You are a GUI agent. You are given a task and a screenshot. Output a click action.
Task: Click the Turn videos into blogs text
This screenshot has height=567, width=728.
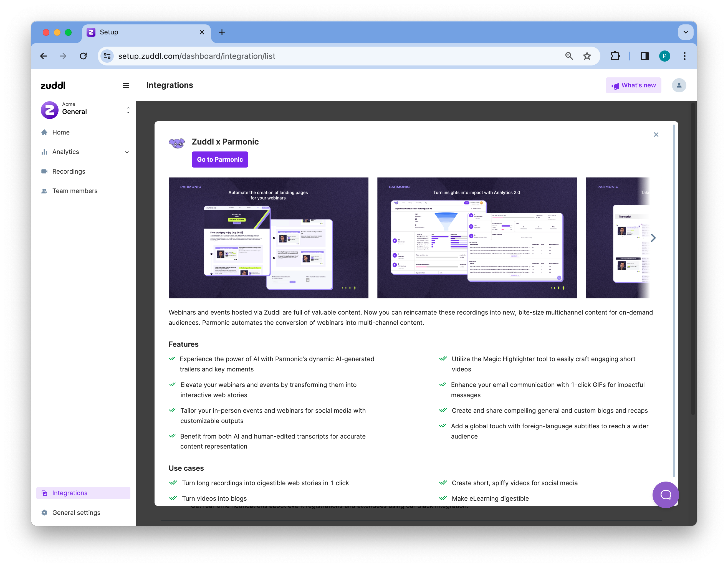(214, 499)
